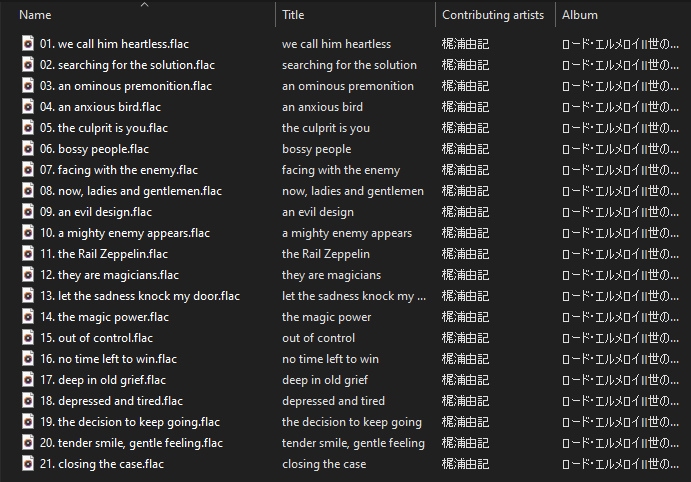Select file 13. let the sadness knock my door.flac
Viewport: 691px width, 482px height.
click(140, 296)
